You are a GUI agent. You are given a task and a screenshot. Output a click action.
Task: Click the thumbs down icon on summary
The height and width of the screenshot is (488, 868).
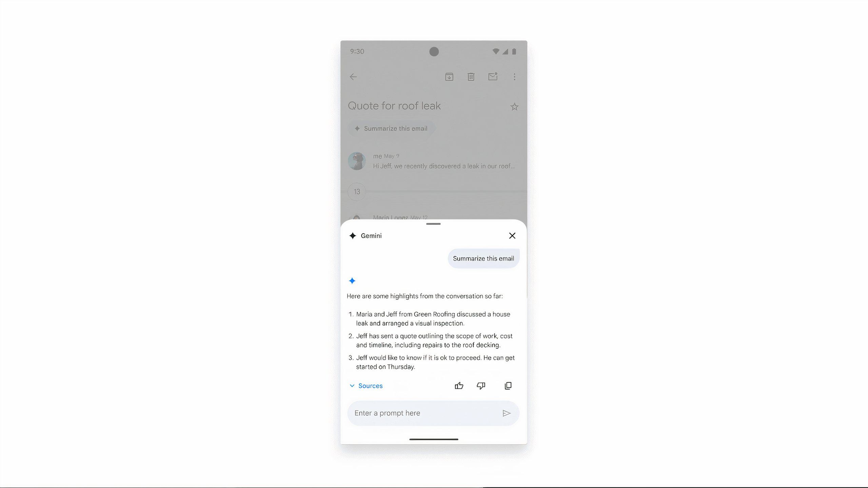480,385
